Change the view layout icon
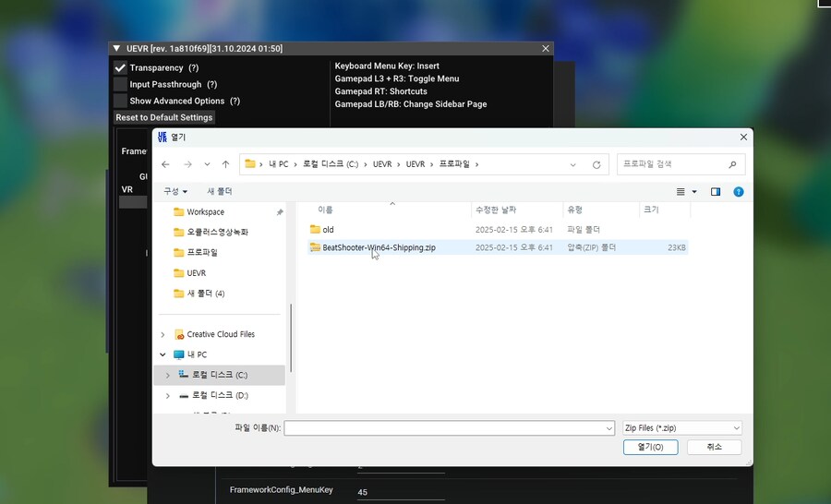Image resolution: width=831 pixels, height=504 pixels. coord(680,192)
